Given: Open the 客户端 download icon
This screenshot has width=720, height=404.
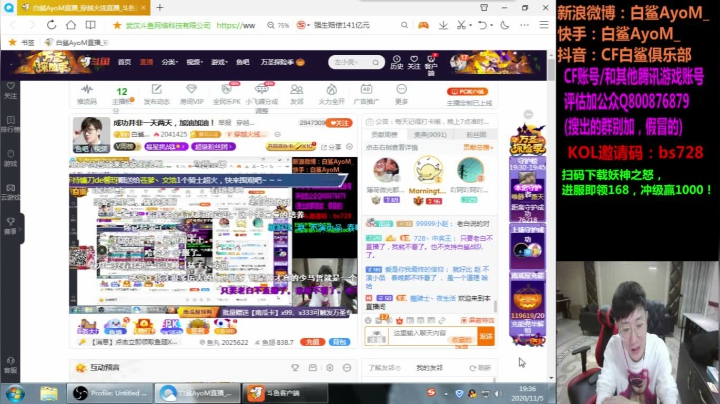Looking at the screenshot, I should click(431, 64).
